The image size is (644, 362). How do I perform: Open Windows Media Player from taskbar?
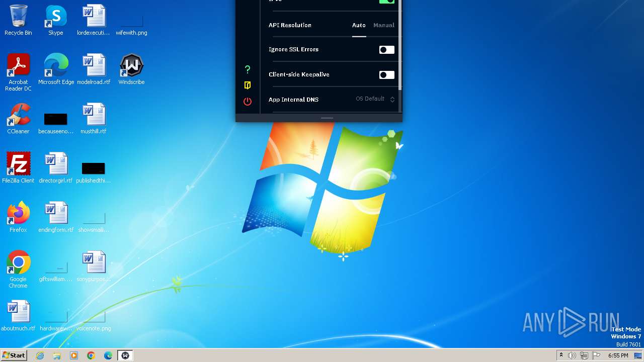74,355
